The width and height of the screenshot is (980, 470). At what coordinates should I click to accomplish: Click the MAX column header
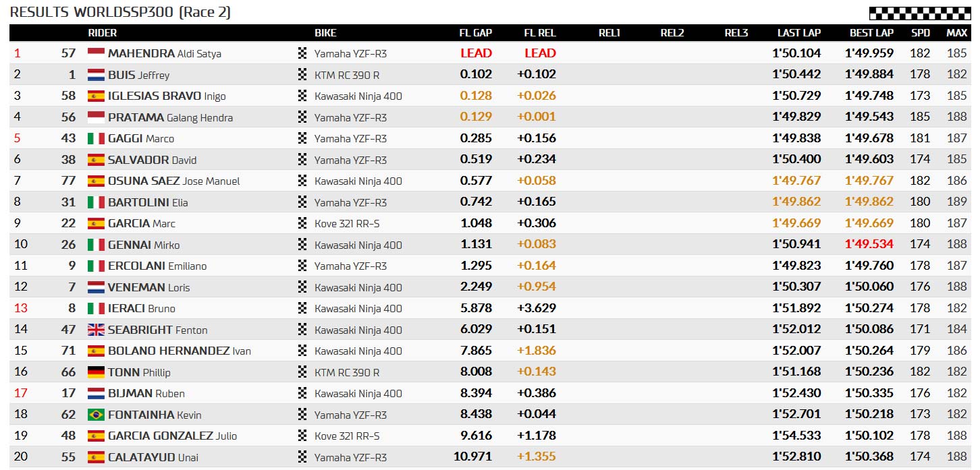pyautogui.click(x=957, y=33)
